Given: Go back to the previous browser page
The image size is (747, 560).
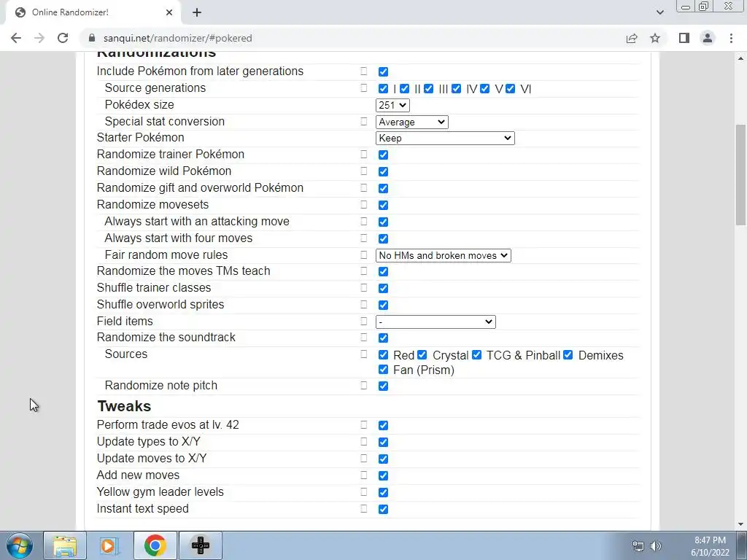Looking at the screenshot, I should click(16, 38).
